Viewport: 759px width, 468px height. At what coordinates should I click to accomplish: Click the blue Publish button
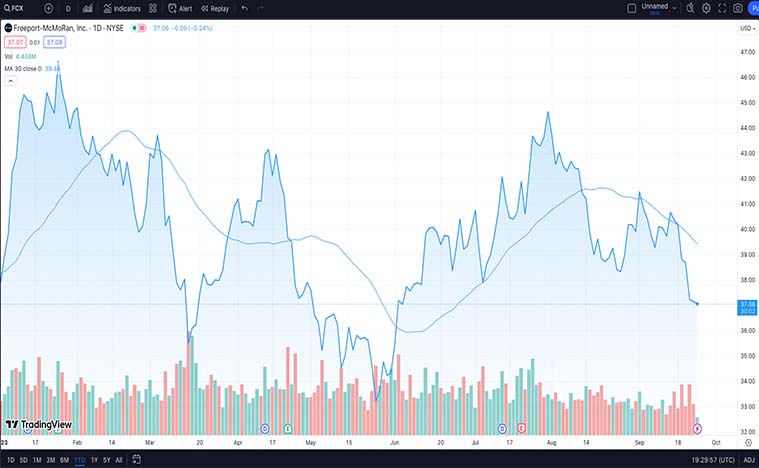pos(754,8)
